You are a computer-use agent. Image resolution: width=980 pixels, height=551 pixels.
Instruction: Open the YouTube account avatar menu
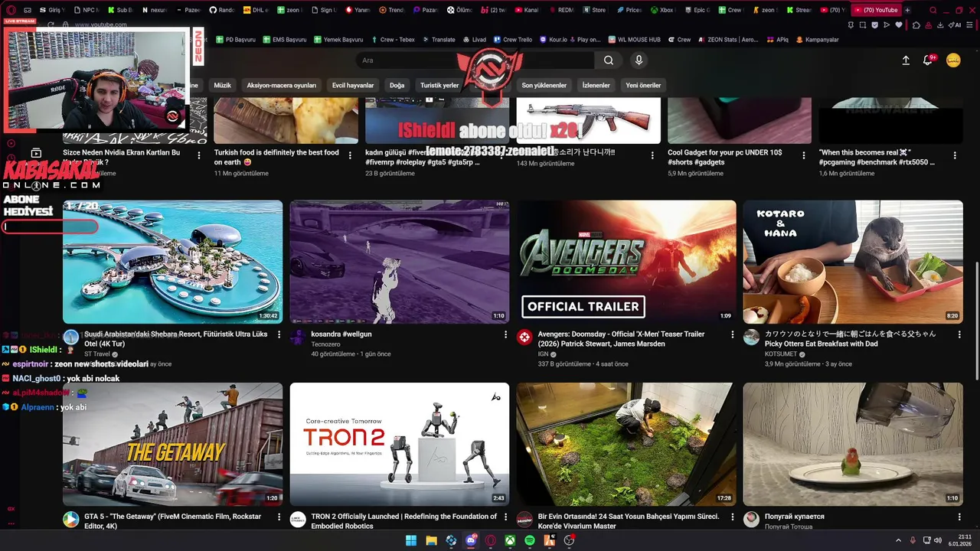pyautogui.click(x=953, y=60)
